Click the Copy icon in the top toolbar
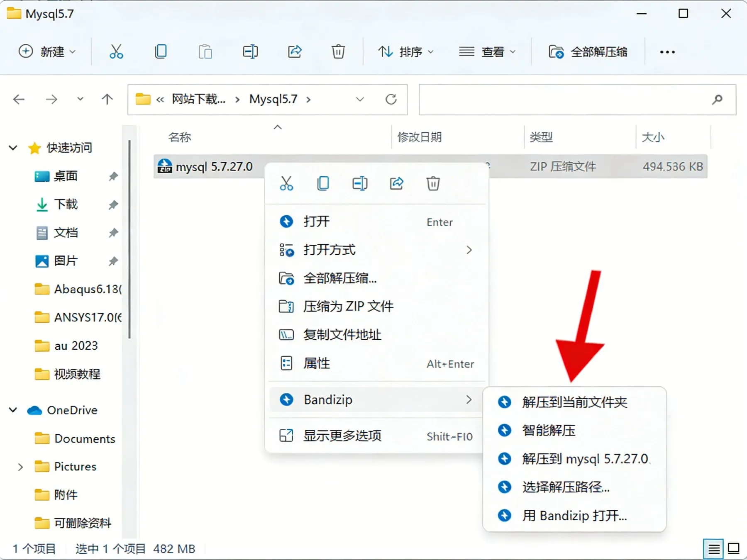747x560 pixels. click(x=161, y=52)
